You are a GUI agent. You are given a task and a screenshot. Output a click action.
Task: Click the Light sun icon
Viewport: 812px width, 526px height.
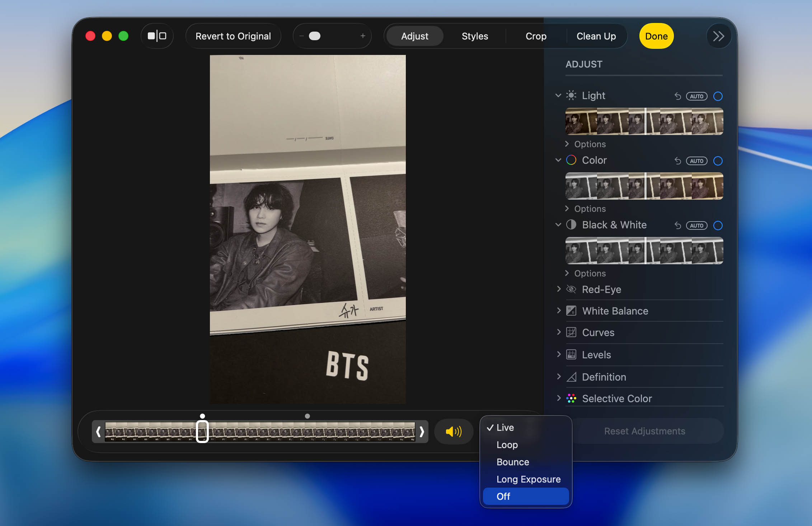[x=571, y=96]
